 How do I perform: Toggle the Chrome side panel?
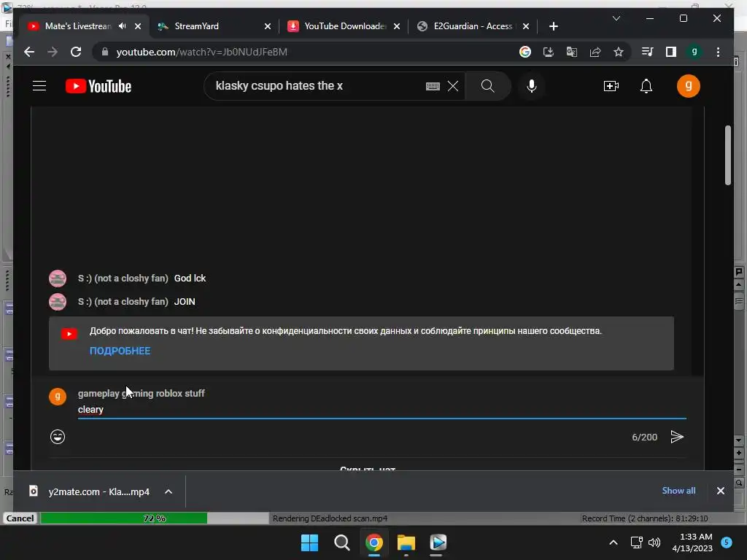[671, 52]
